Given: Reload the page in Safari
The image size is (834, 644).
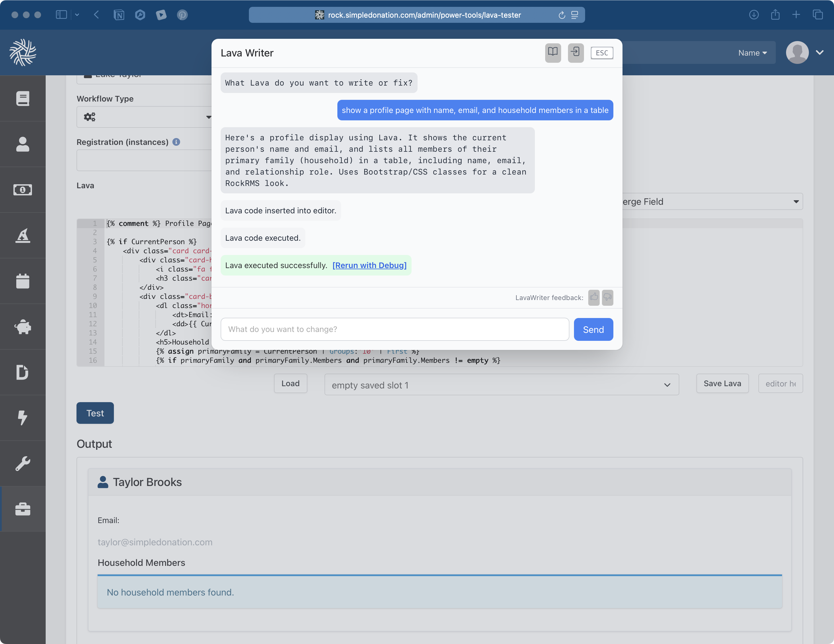Looking at the screenshot, I should (x=561, y=15).
